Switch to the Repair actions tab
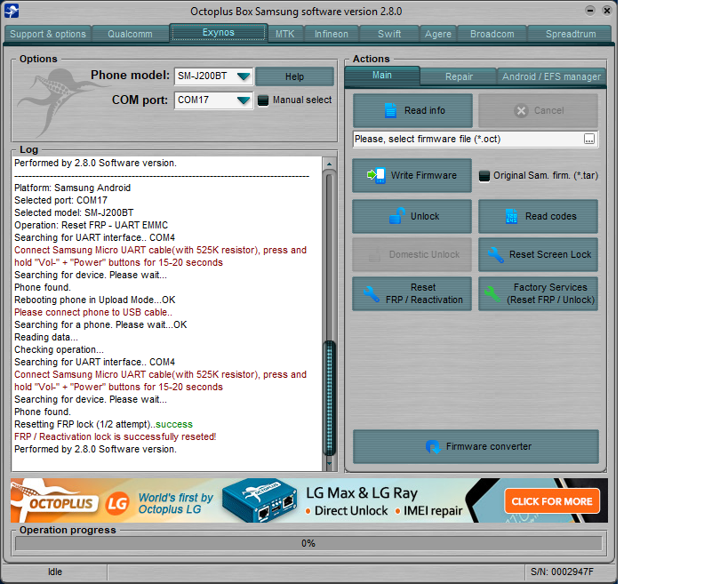Viewport: 728px width, 584px height. click(x=459, y=76)
